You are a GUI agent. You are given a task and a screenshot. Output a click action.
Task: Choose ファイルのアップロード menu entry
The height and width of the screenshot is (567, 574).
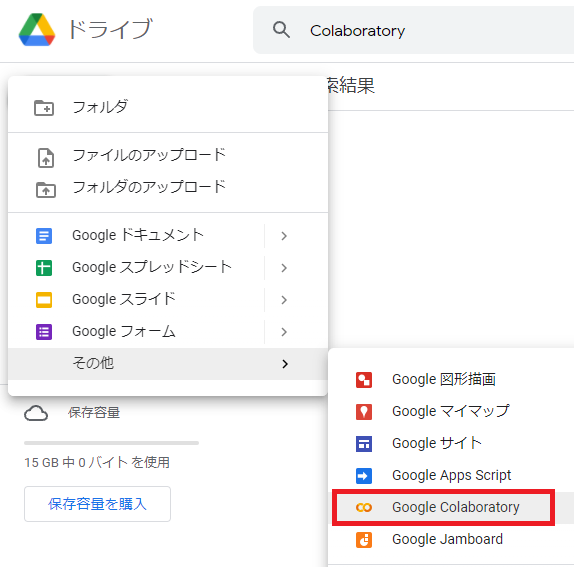pos(168,155)
